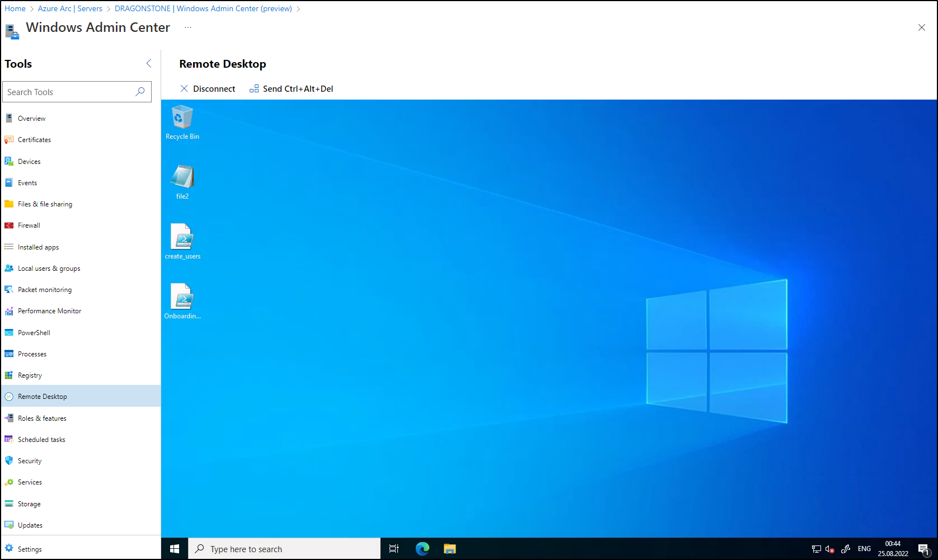Open network status tray icon

coord(817,549)
